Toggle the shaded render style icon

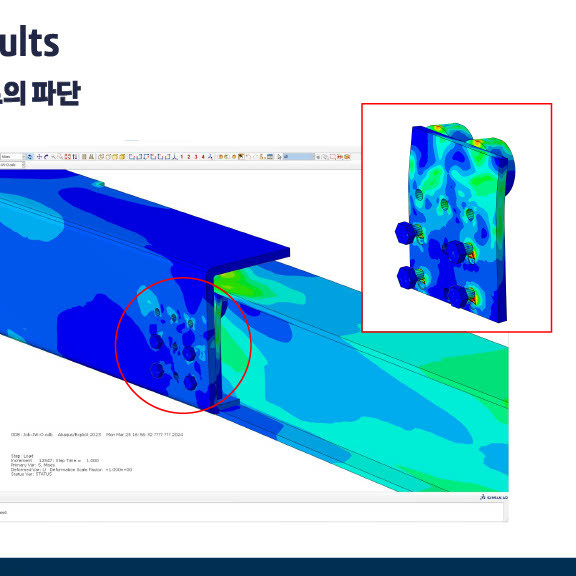point(122,157)
